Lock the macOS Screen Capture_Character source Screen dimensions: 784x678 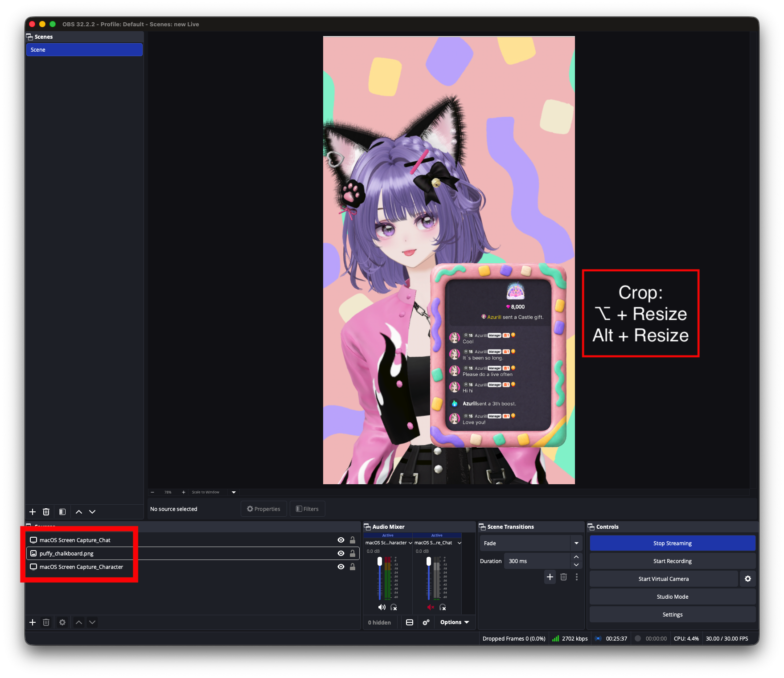(x=353, y=567)
